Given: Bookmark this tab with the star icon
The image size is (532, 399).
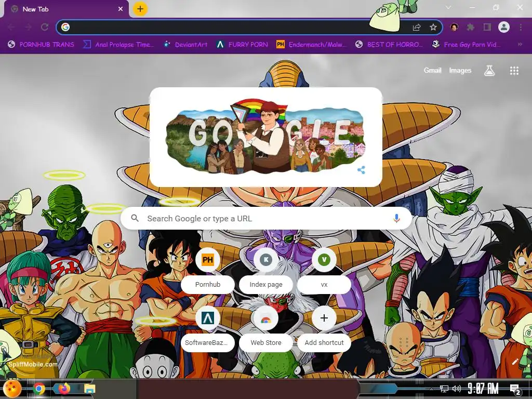Looking at the screenshot, I should click(x=433, y=28).
